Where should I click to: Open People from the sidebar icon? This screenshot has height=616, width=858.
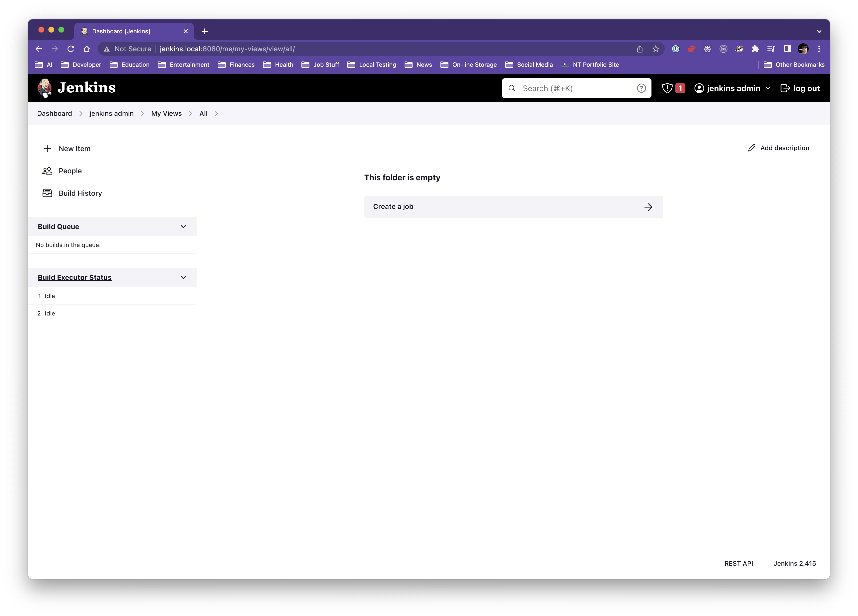[x=47, y=171]
